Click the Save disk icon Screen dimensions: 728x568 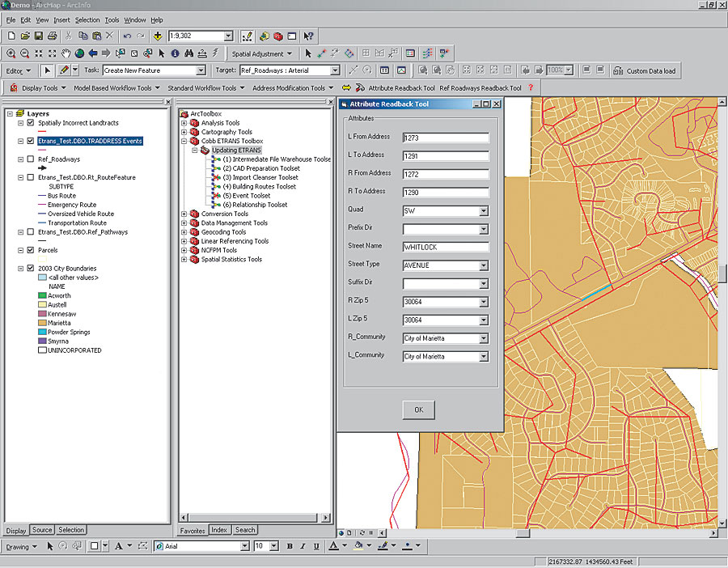38,36
